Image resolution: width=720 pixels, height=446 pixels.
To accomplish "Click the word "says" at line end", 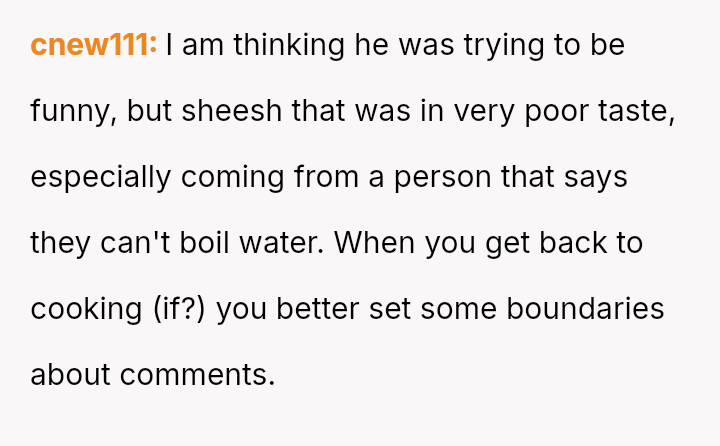I will pos(596,179).
